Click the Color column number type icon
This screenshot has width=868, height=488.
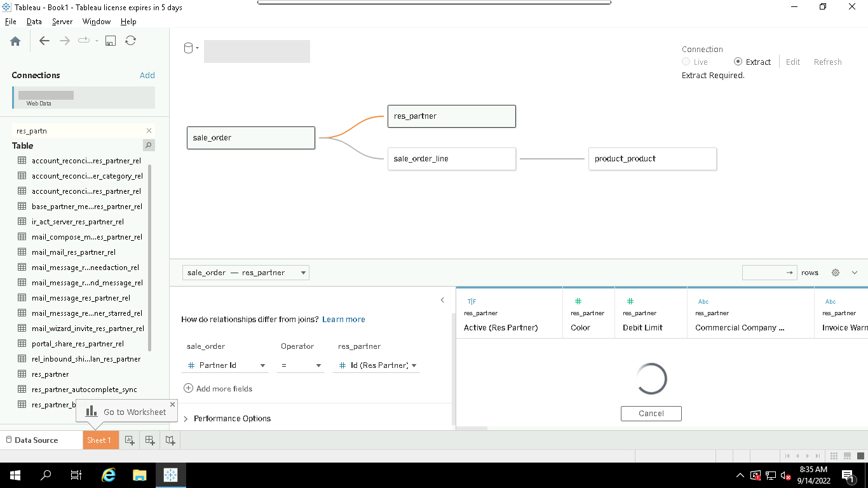click(578, 301)
